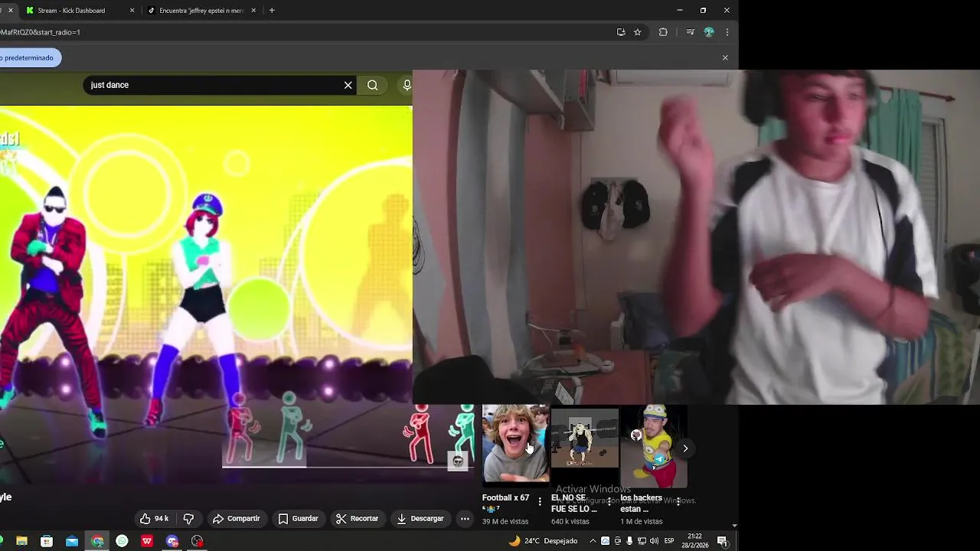This screenshot has height=551, width=980.
Task: Dislike the video
Action: tap(188, 518)
